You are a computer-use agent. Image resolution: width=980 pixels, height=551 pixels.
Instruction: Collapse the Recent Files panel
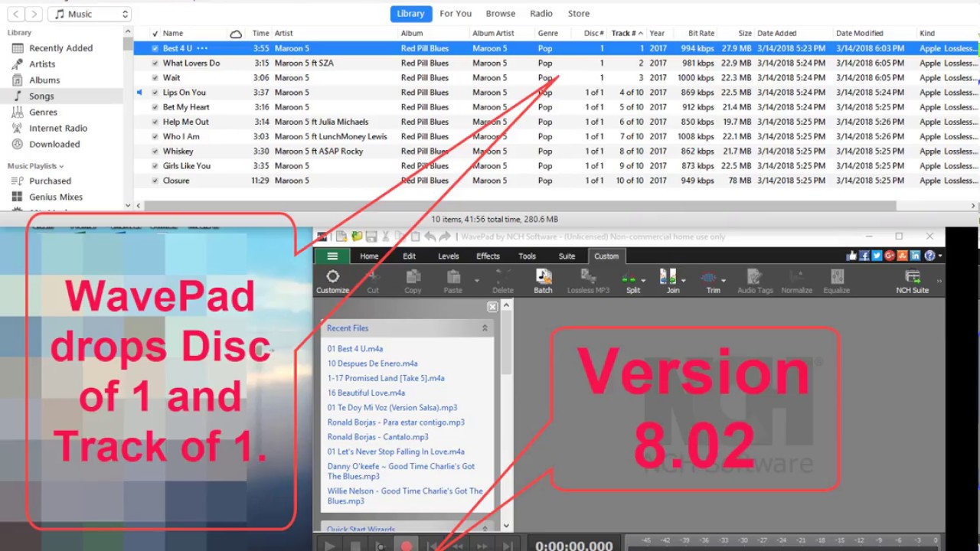[484, 328]
